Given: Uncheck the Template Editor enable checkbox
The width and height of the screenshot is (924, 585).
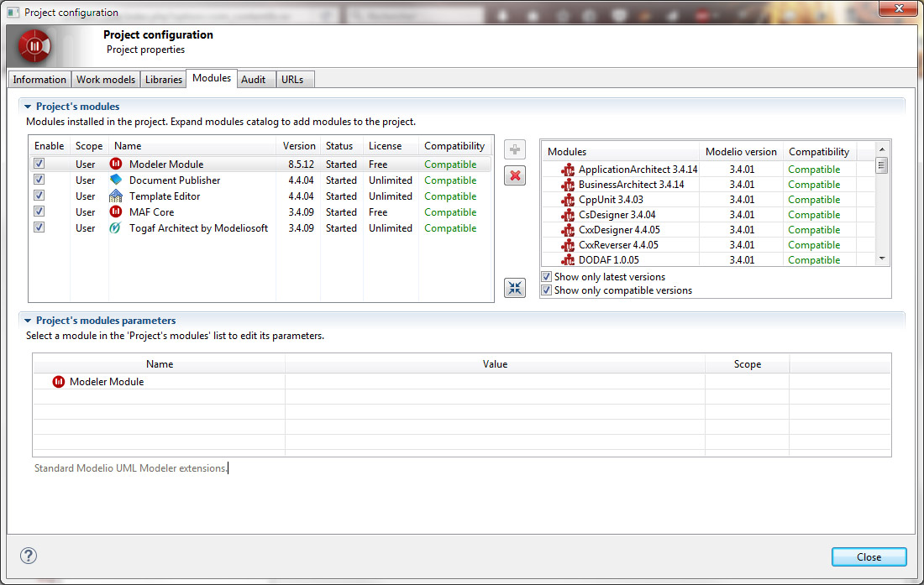Looking at the screenshot, I should pos(39,195).
